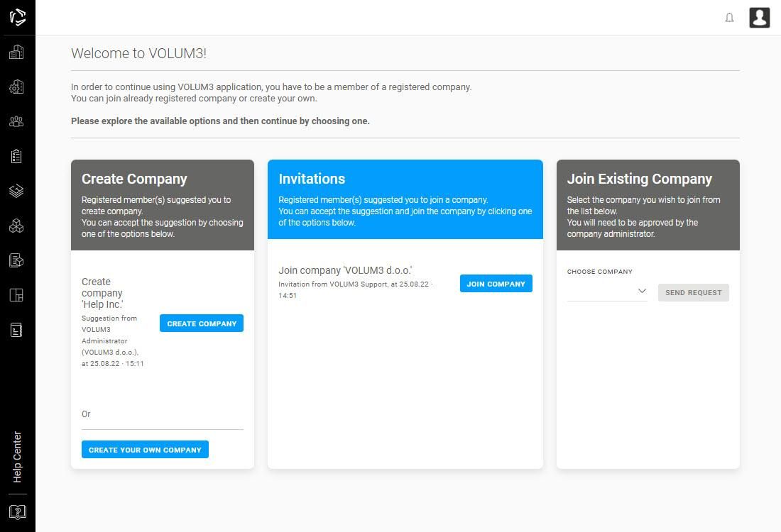This screenshot has height=532, width=781.
Task: Open the team members group icon
Action: pos(16,121)
